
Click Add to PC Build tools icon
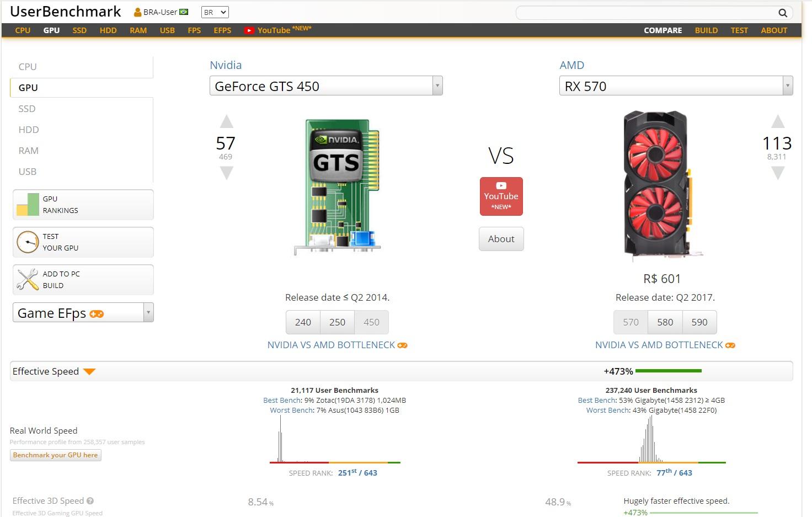click(x=28, y=279)
